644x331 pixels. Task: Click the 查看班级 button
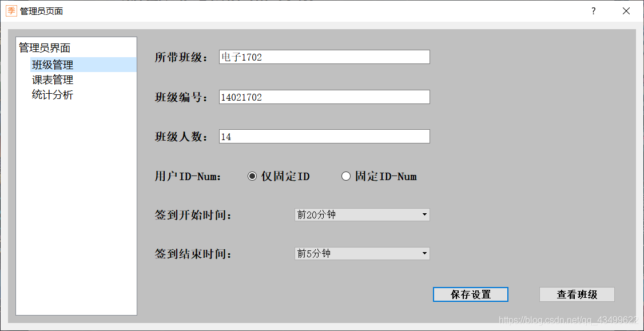(577, 294)
